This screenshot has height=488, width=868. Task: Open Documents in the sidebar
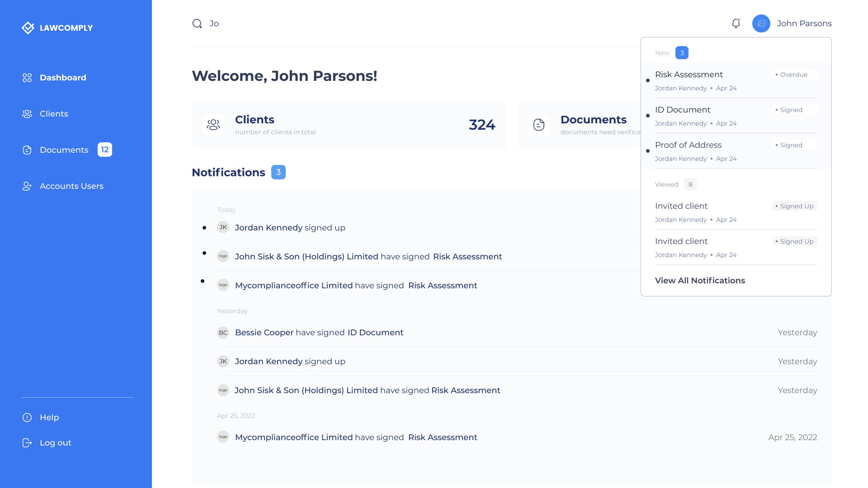pyautogui.click(x=64, y=150)
